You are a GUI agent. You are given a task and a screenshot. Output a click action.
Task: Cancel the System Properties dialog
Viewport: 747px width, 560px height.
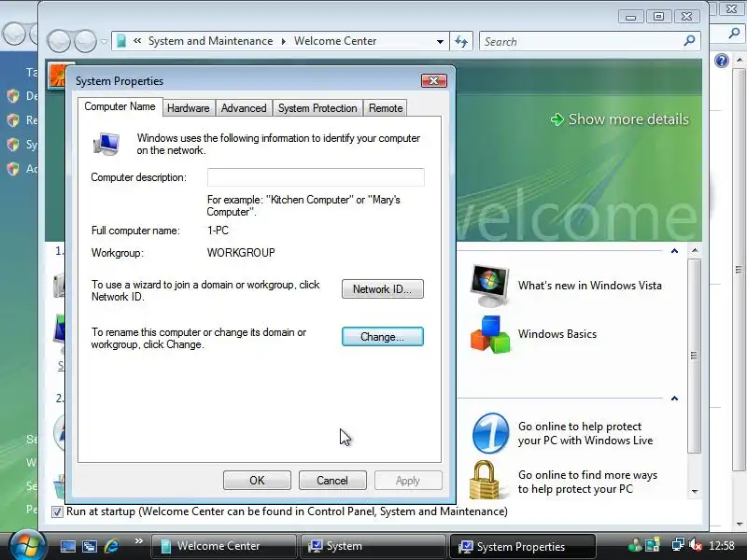pos(332,481)
